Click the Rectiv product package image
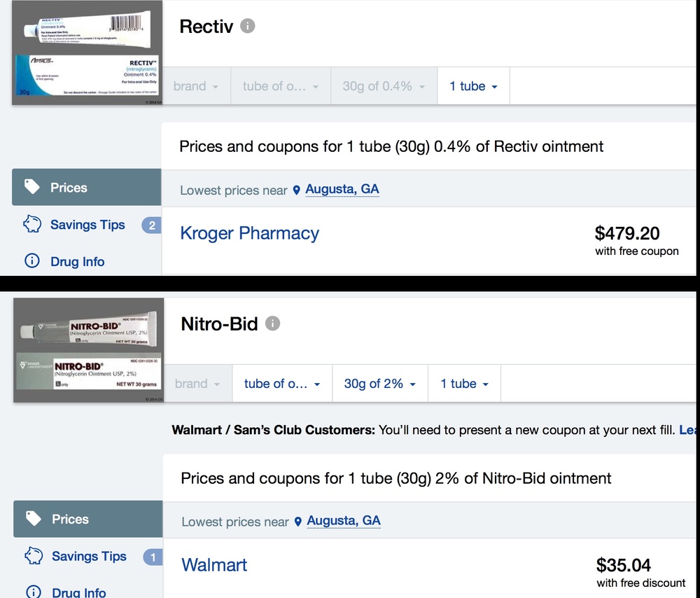700x598 pixels. click(87, 53)
